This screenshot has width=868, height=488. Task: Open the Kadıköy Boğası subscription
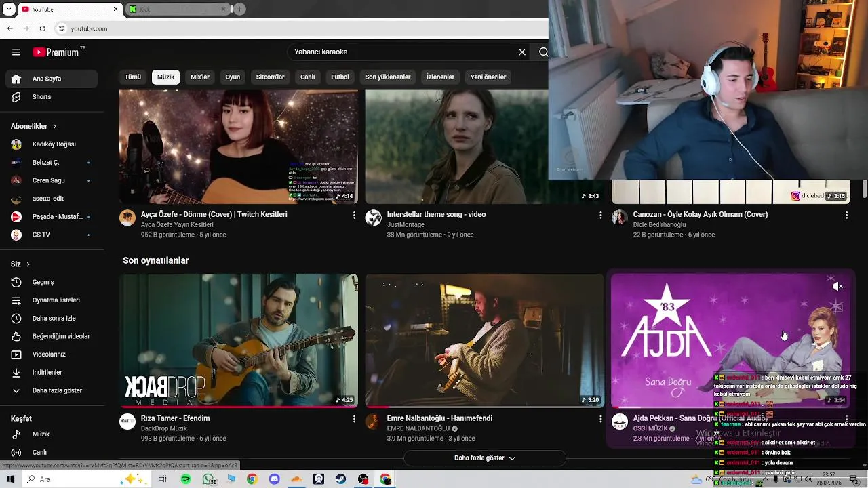coord(52,144)
